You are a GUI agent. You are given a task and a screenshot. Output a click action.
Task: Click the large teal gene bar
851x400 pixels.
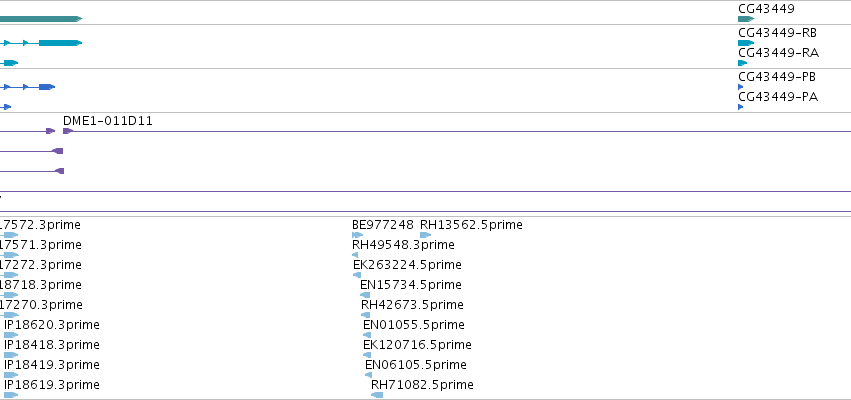point(41,19)
